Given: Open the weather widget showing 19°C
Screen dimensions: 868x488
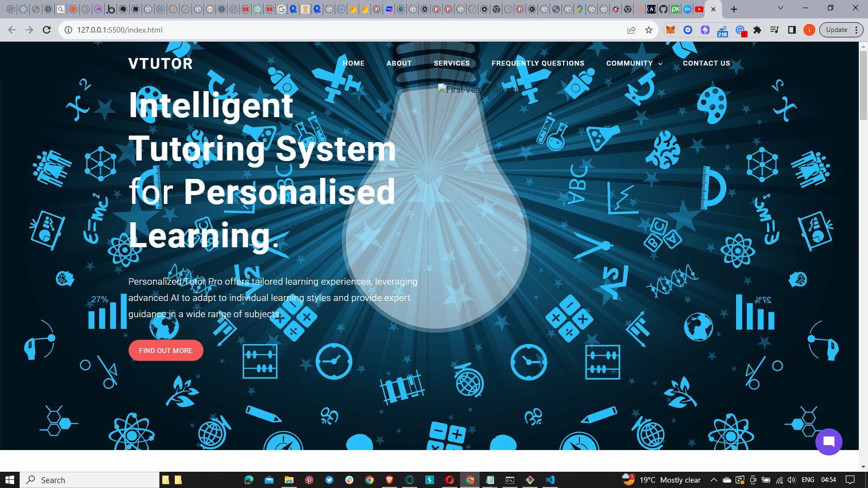Looking at the screenshot, I should [x=662, y=480].
